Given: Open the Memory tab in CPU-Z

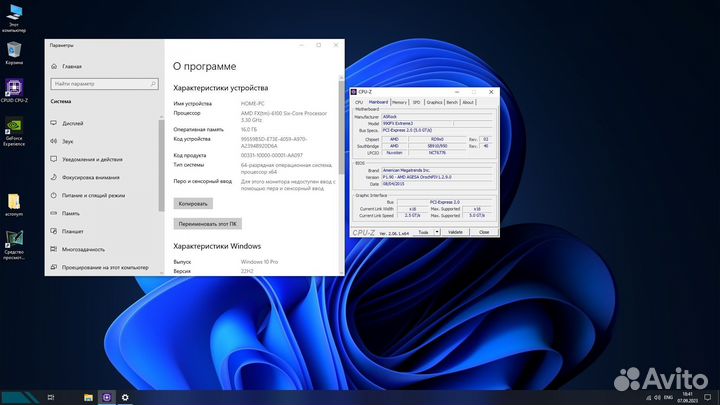Looking at the screenshot, I should [x=399, y=102].
